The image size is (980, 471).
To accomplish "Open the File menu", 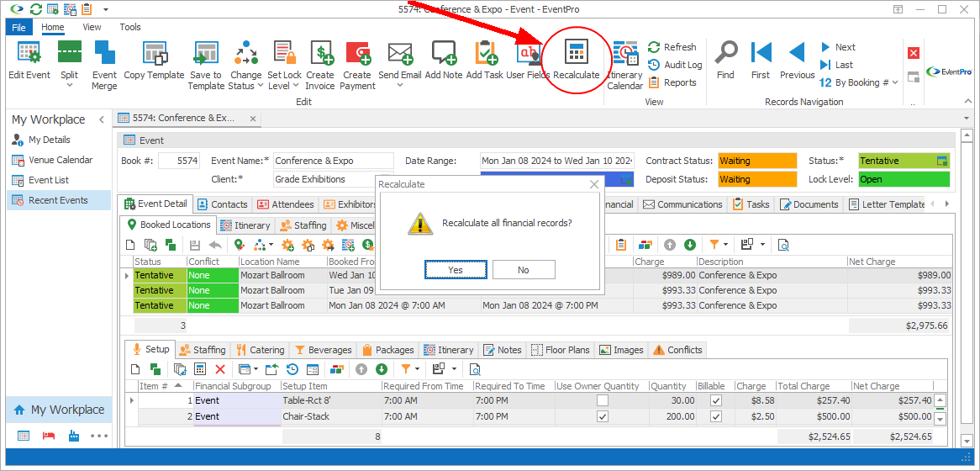I will pyautogui.click(x=18, y=27).
